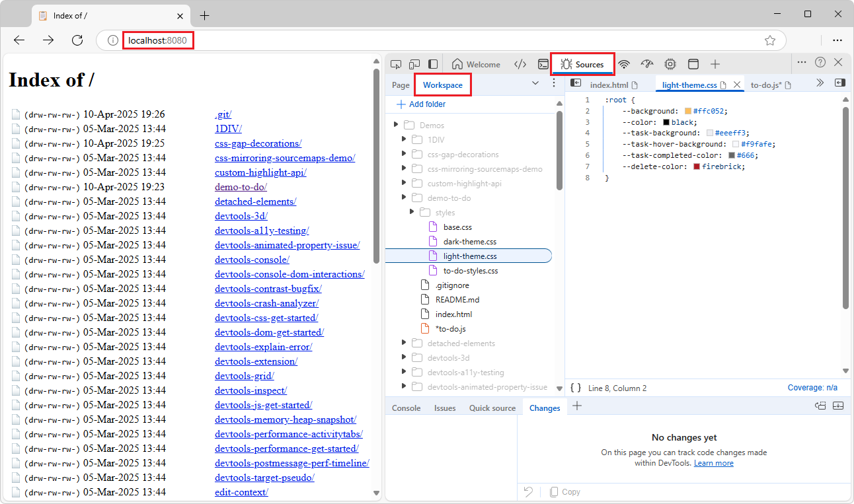854x504 pixels.
Task: Click the format code braces icon
Action: click(x=576, y=388)
